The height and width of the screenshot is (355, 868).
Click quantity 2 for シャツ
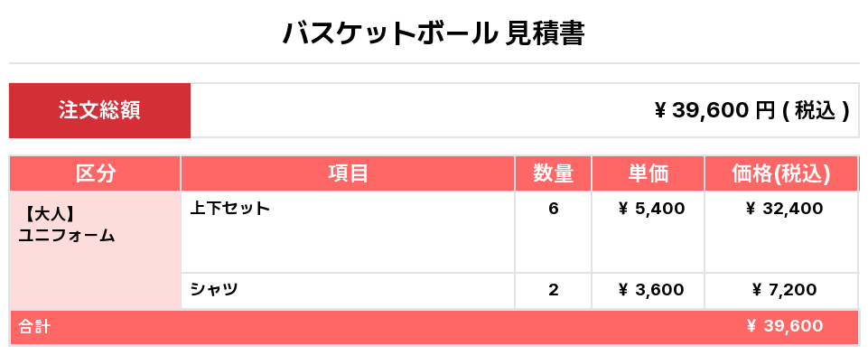553,290
